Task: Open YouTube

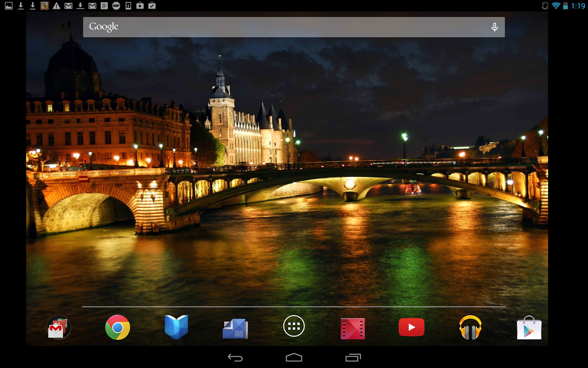Action: click(x=411, y=327)
